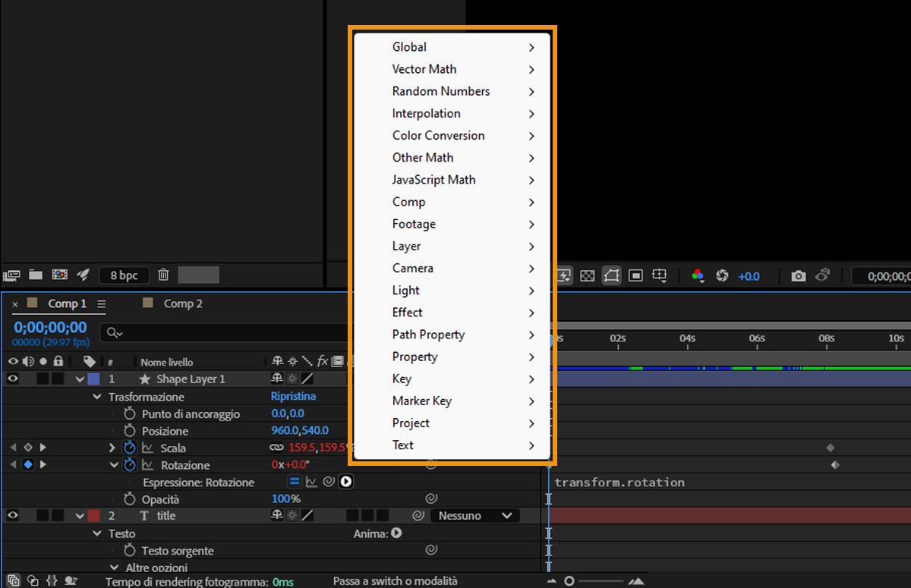Click the Adjust Exposure aperture icon

click(723, 276)
